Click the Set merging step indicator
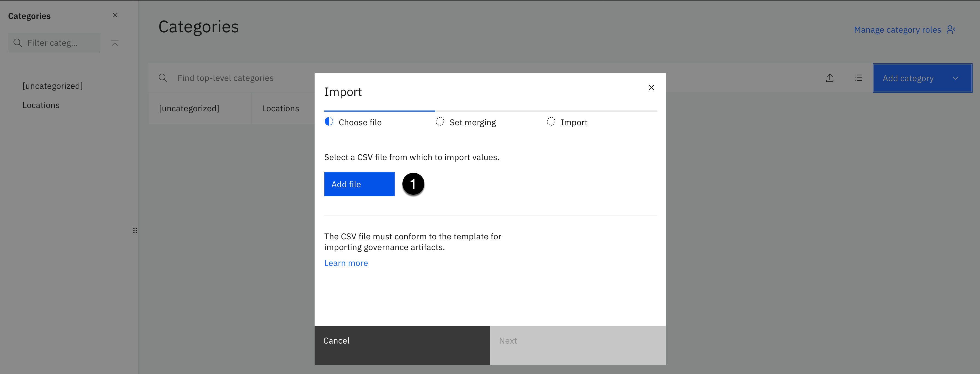 pos(440,122)
